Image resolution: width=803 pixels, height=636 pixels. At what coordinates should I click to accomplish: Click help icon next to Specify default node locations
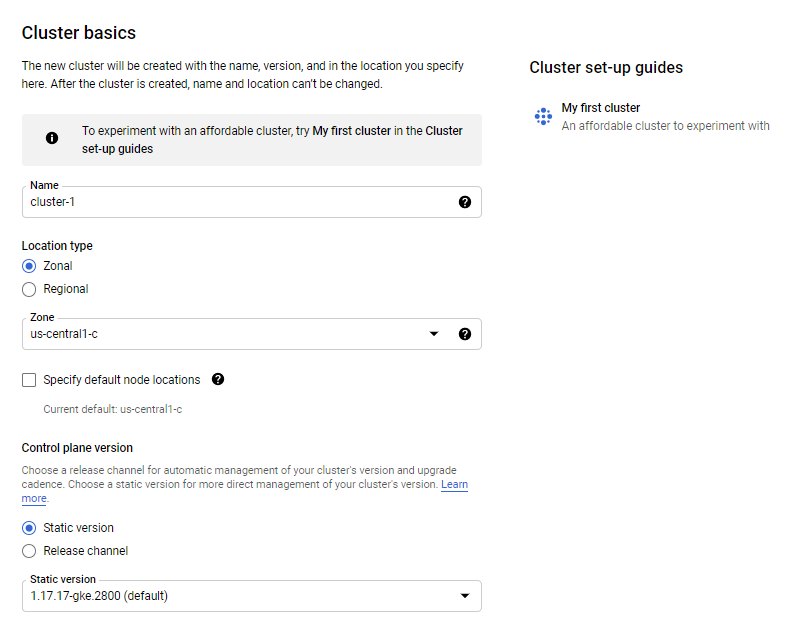tap(218, 380)
